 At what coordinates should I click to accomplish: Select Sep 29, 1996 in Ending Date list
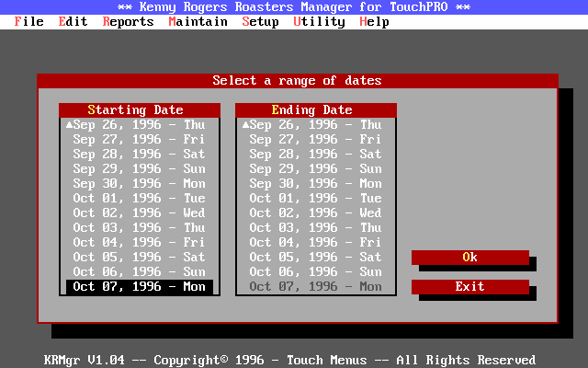316,169
